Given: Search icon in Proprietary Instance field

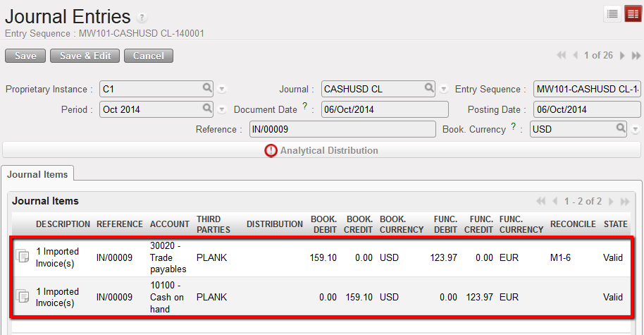Looking at the screenshot, I should coord(207,89).
